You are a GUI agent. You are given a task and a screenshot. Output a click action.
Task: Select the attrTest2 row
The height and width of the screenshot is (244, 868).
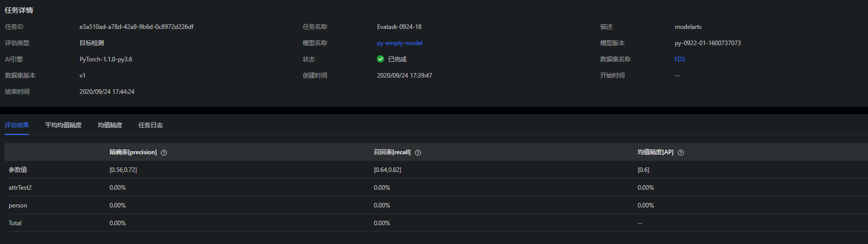click(20, 188)
